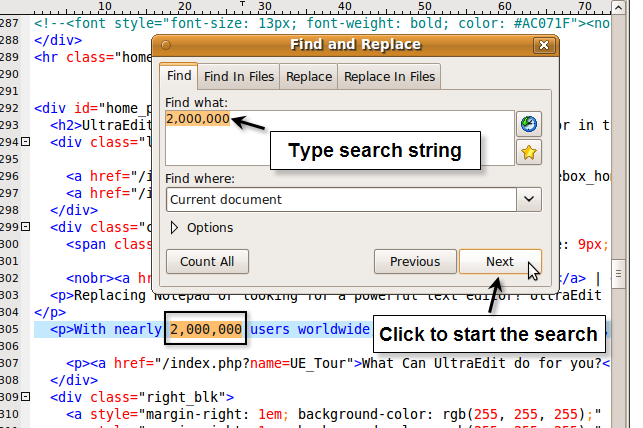Click the '</p>' tag on line 304
Viewport: 643px width, 428px height.
click(x=50, y=312)
